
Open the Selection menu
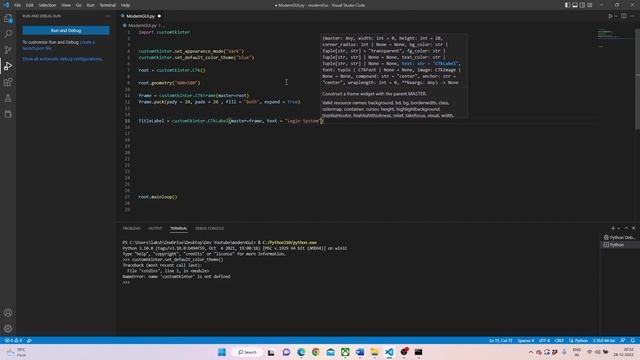pos(47,5)
